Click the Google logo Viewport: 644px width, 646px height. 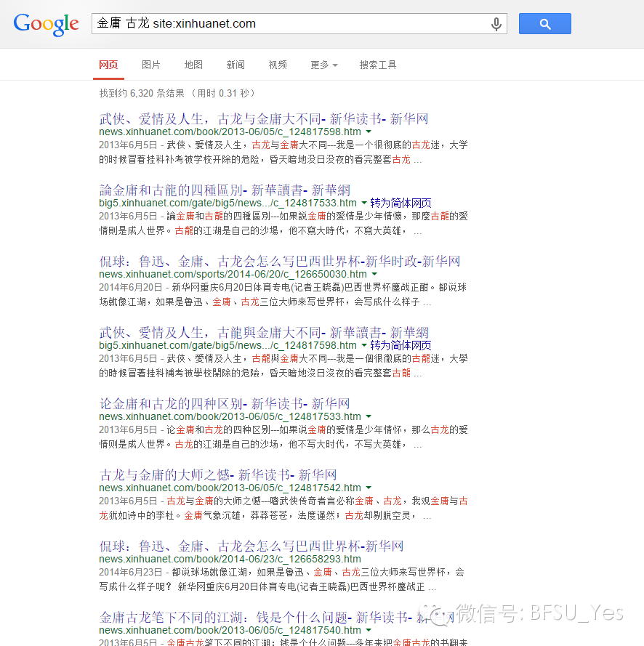click(46, 24)
